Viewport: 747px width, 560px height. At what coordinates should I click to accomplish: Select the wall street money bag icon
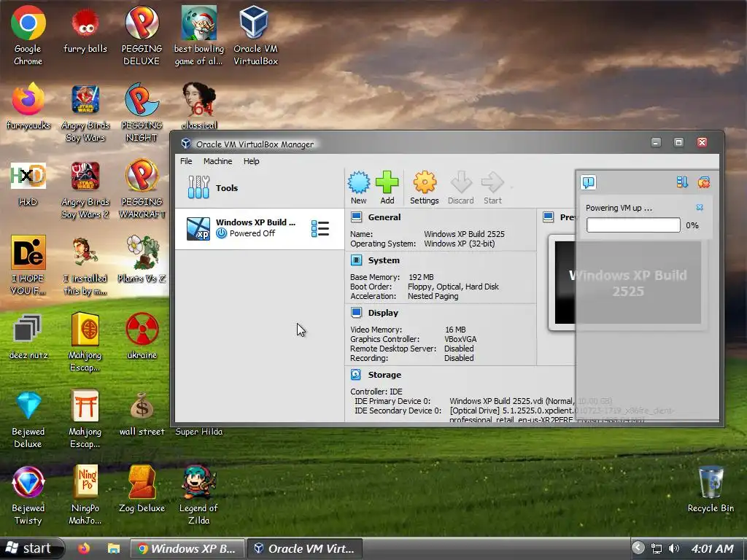click(x=142, y=414)
